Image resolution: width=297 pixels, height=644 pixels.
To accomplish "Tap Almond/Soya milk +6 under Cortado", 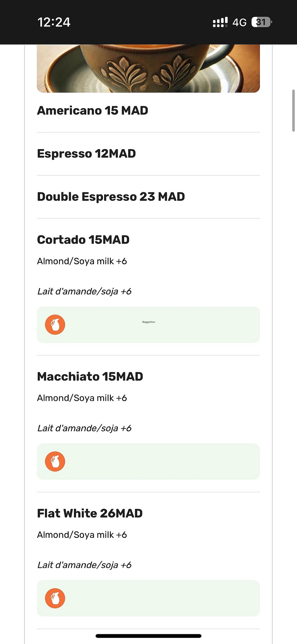I will click(82, 261).
